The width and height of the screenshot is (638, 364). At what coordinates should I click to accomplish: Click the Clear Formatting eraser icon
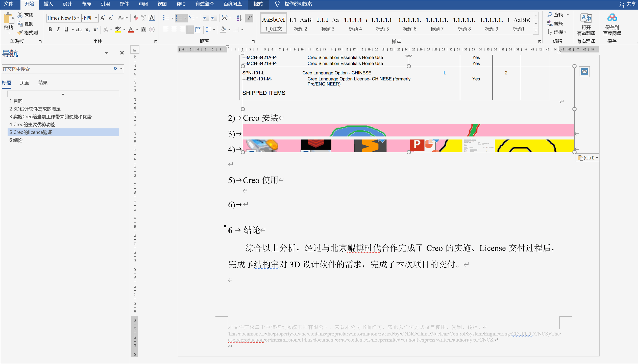click(136, 18)
